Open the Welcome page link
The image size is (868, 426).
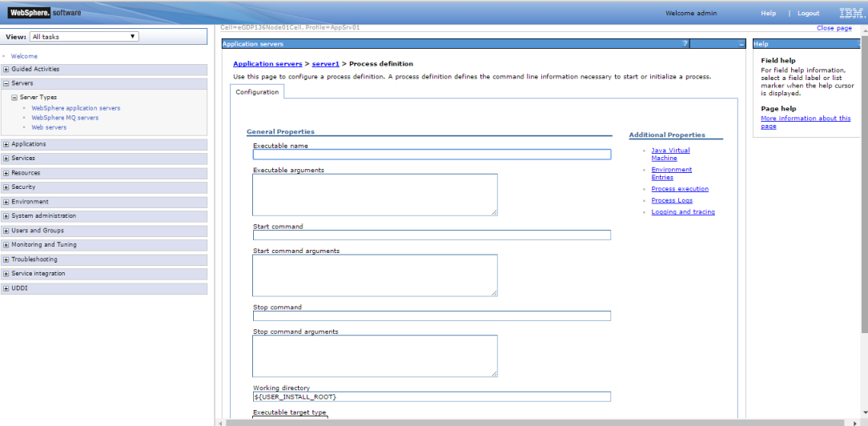click(x=24, y=56)
